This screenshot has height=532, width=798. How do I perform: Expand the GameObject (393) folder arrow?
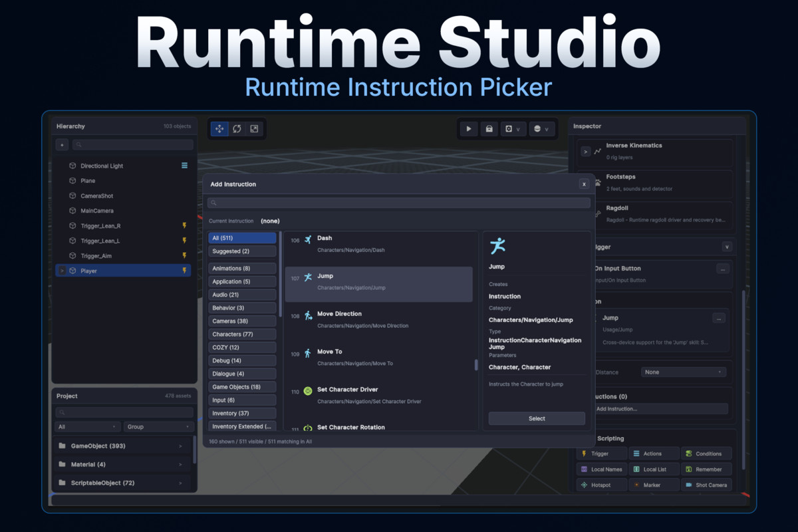(x=180, y=446)
